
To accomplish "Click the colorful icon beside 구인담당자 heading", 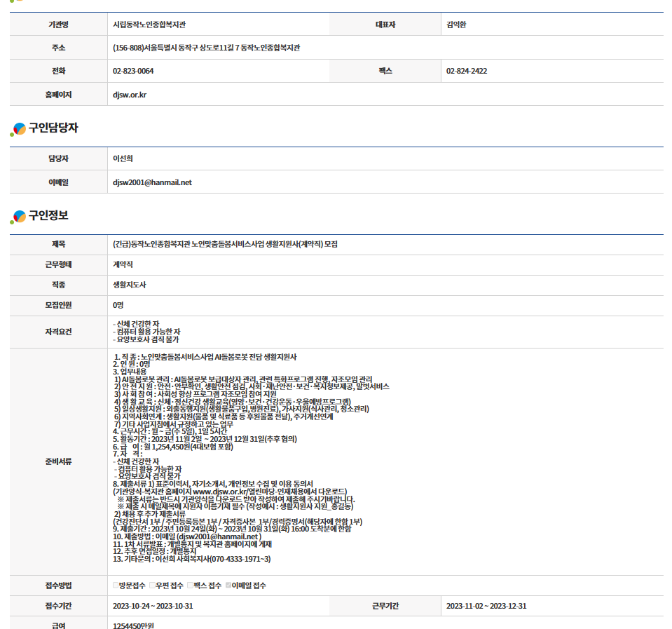I will pos(18,129).
